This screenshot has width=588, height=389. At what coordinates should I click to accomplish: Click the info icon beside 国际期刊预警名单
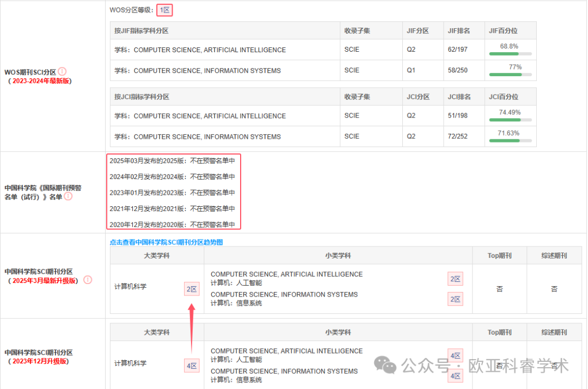click(x=68, y=196)
